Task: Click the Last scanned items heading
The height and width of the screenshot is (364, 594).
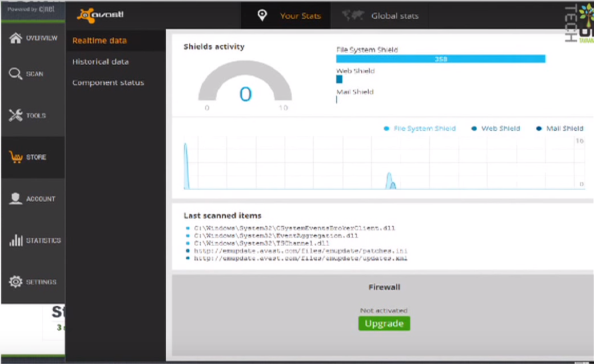Action: tap(222, 215)
